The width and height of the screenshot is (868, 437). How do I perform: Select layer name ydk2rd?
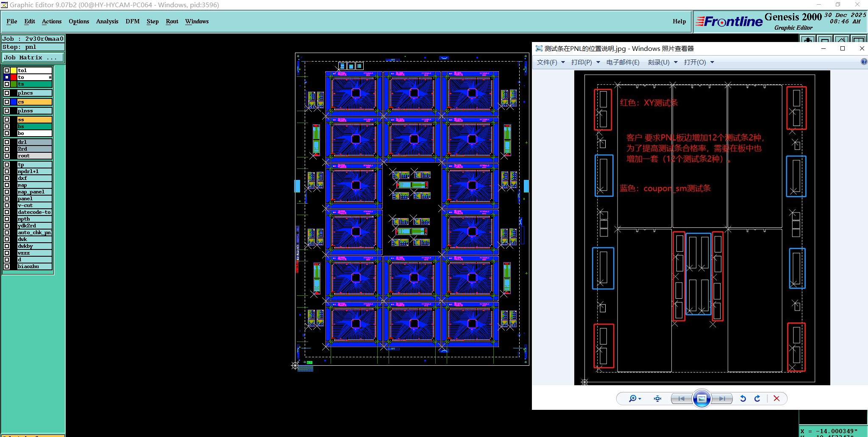tap(34, 226)
